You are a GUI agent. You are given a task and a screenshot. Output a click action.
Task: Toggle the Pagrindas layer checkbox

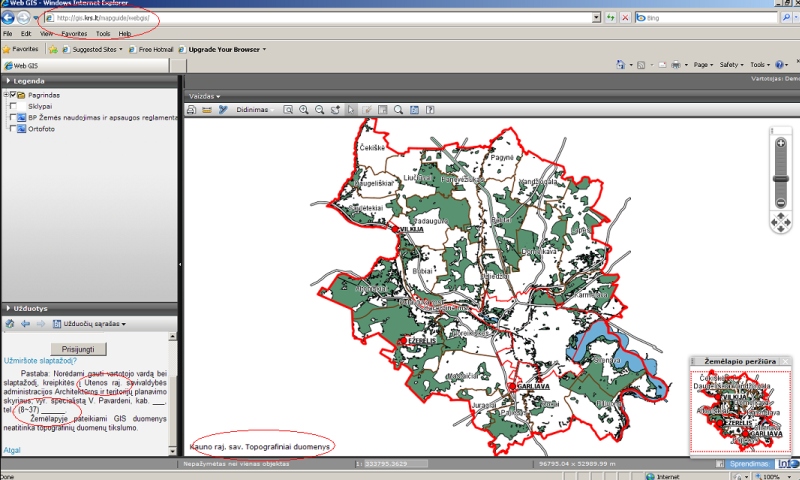coord(13,95)
